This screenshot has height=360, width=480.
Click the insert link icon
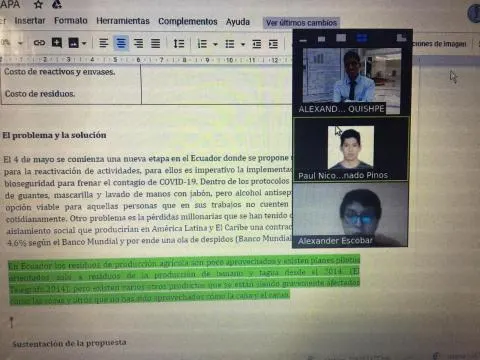click(x=39, y=43)
